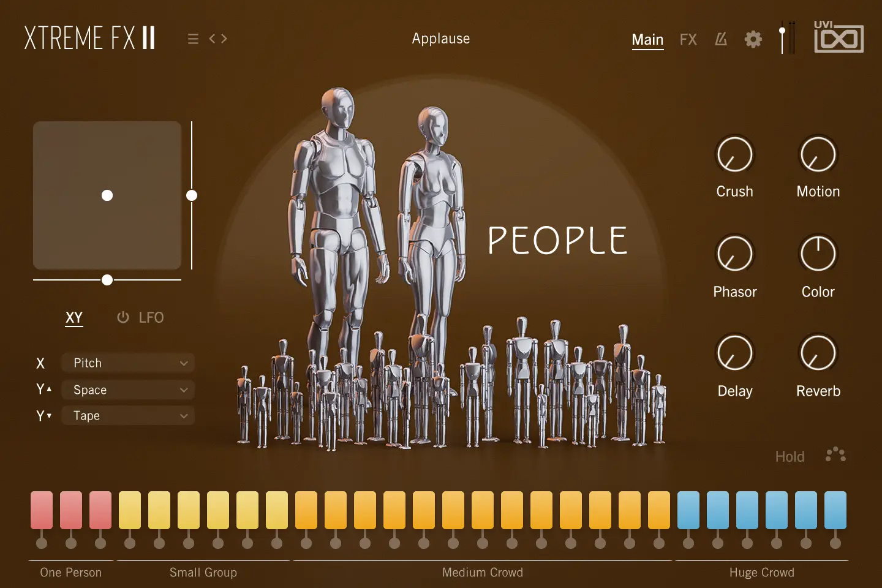Click the randomize dots icon beside Hold

835,454
